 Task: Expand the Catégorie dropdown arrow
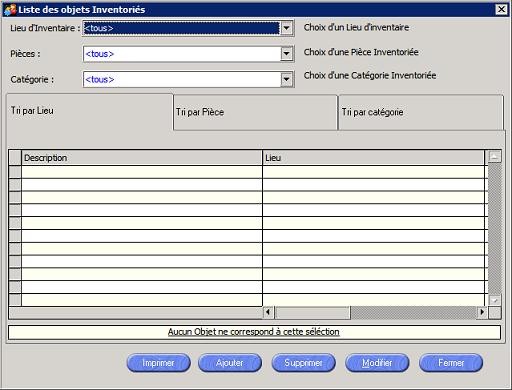click(x=286, y=79)
